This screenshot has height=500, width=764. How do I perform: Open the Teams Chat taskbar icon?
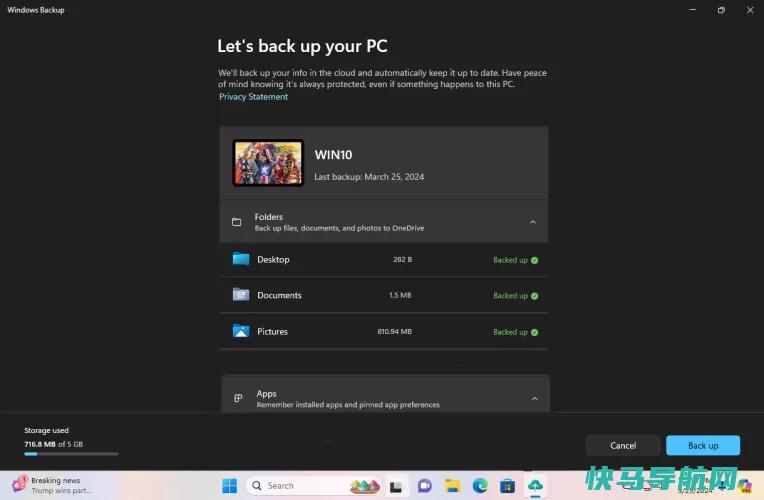click(424, 486)
